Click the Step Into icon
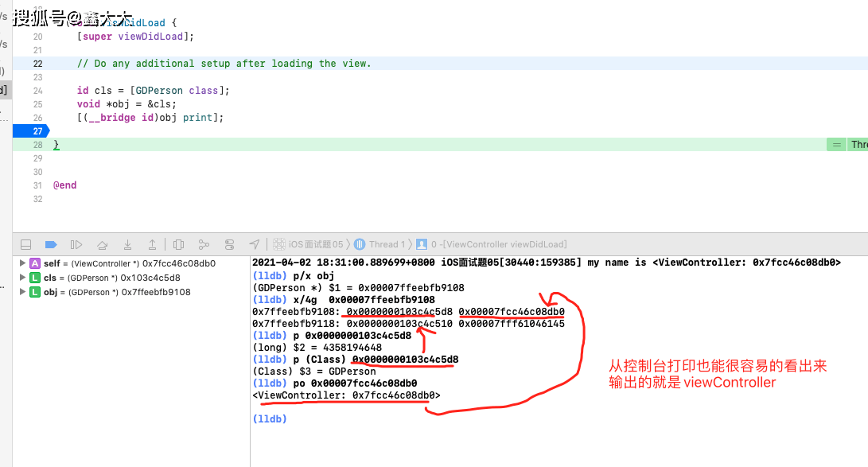This screenshot has height=467, width=868. pyautogui.click(x=127, y=244)
